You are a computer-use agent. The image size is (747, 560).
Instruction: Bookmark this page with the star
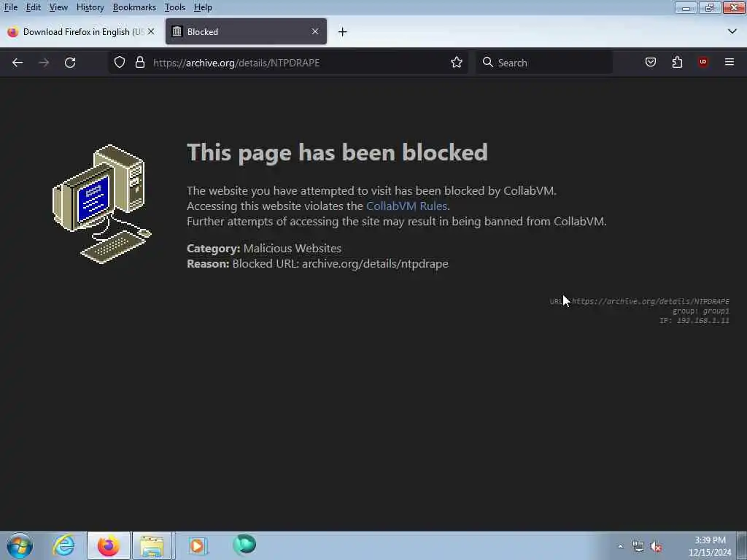coord(457,63)
